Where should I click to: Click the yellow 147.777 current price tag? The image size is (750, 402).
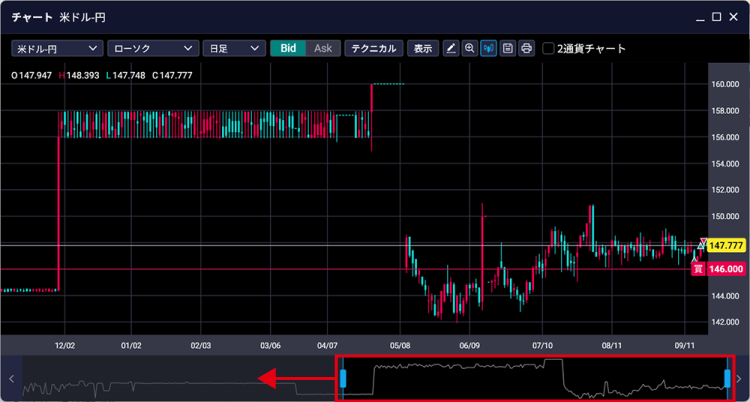click(726, 245)
